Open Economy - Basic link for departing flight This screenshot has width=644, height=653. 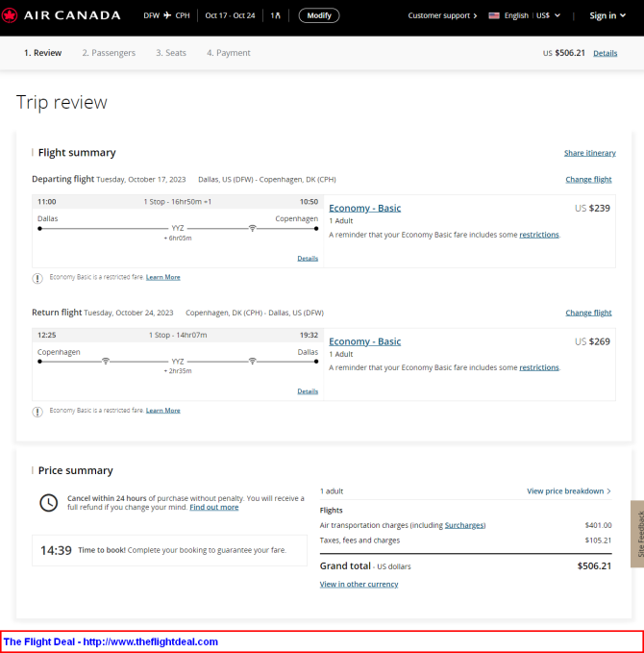364,209
